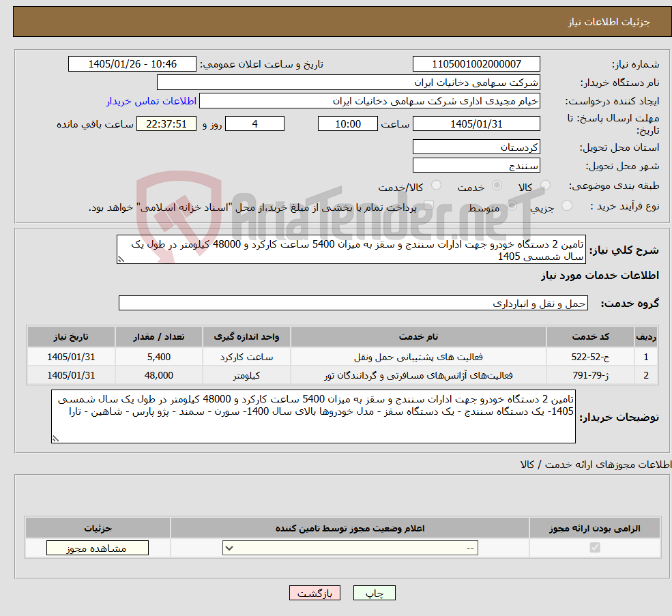Click the نام خدمت column header

coord(418,336)
